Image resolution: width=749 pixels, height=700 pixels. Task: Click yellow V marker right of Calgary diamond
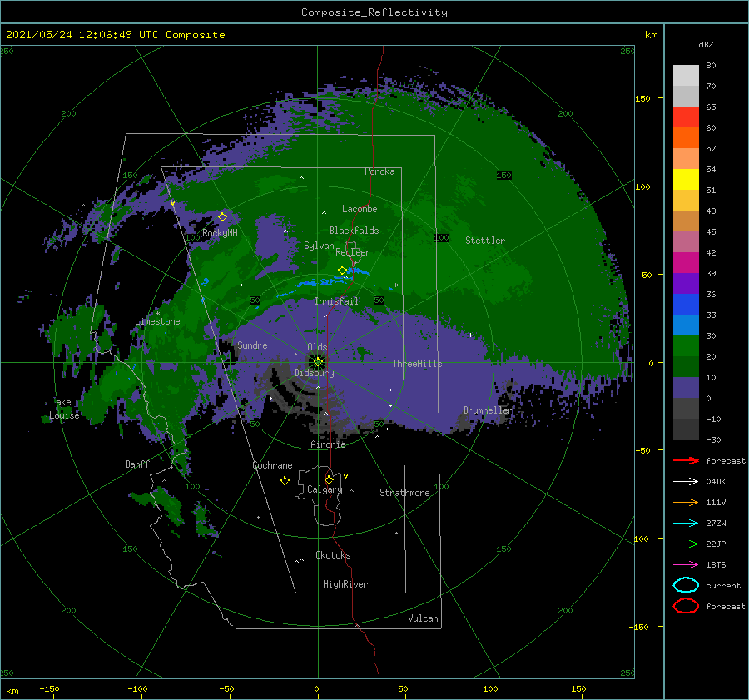[x=346, y=476]
